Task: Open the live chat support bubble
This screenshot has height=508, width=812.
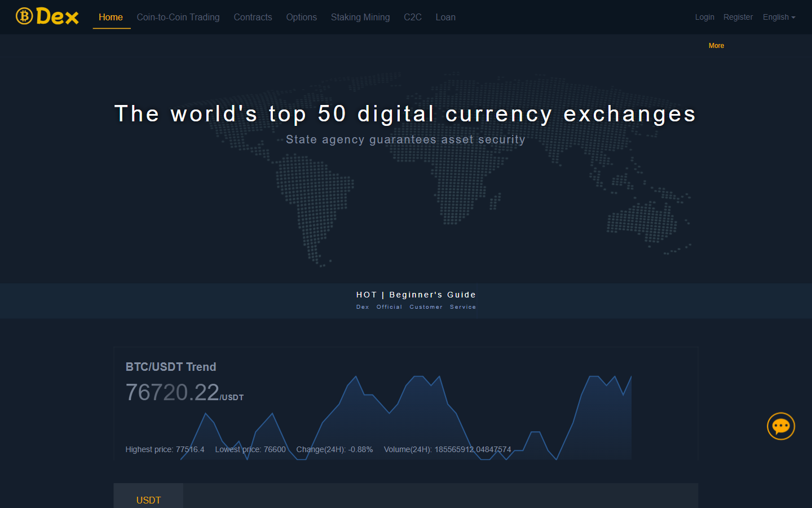Action: coord(781,426)
